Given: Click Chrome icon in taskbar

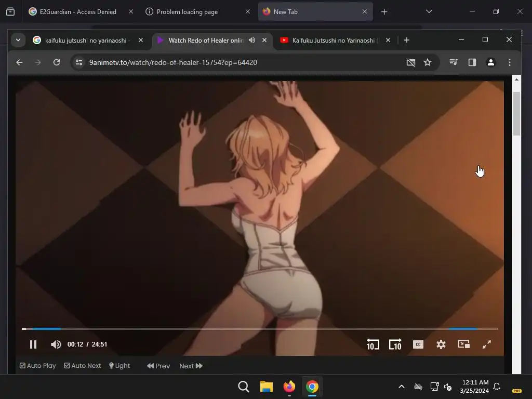Looking at the screenshot, I should [x=312, y=387].
